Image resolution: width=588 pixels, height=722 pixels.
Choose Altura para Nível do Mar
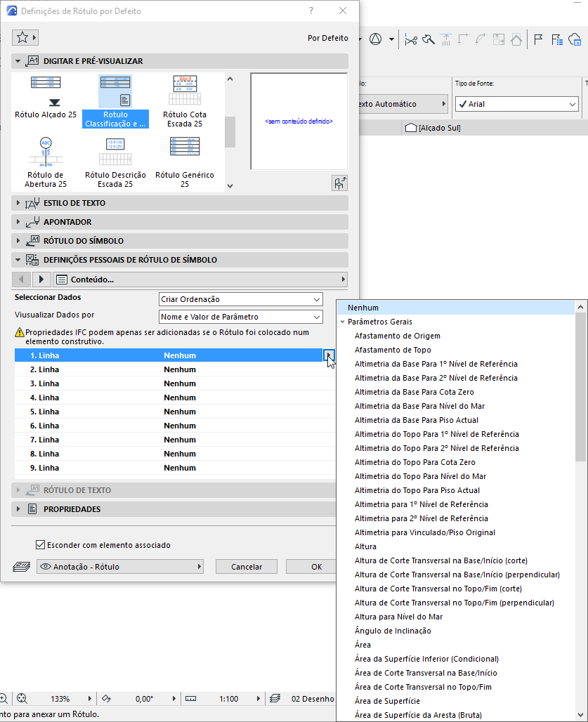pos(399,617)
